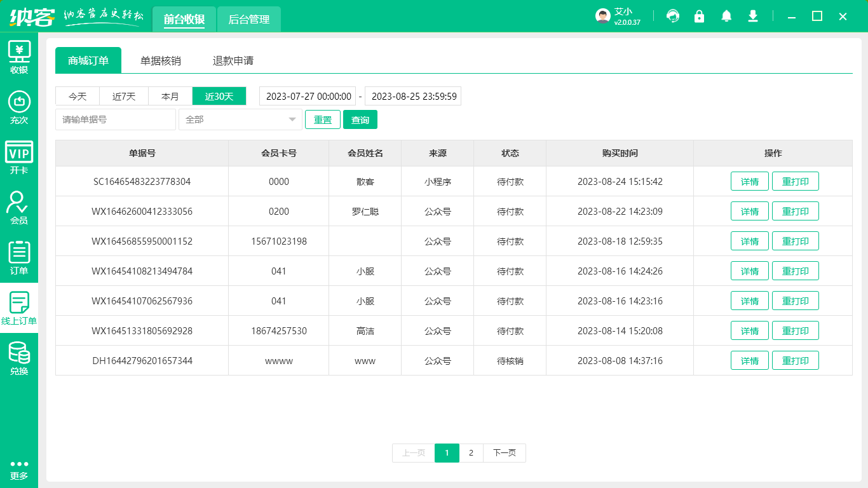Click 重打印 for order WX16454108213494784
The image size is (868, 488).
(x=796, y=271)
